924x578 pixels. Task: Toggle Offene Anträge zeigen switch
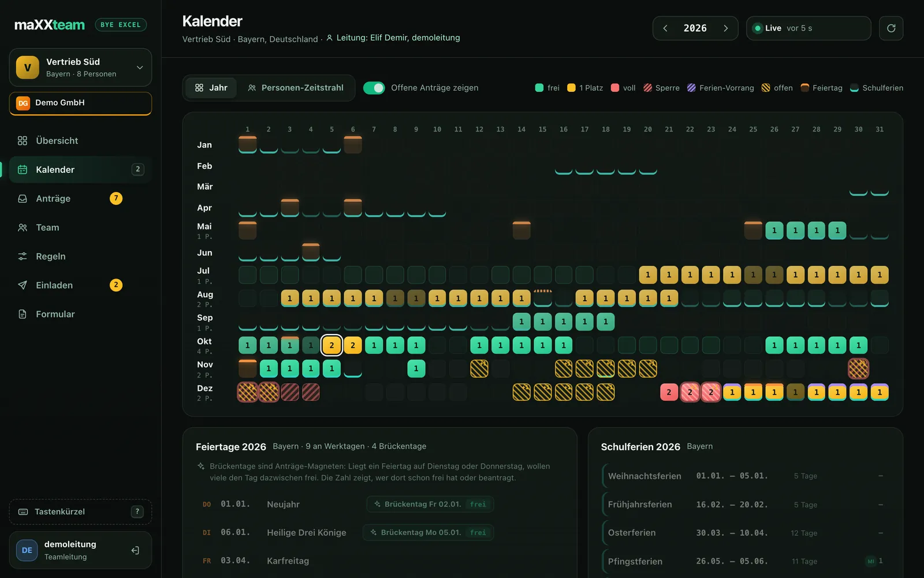pyautogui.click(x=374, y=88)
